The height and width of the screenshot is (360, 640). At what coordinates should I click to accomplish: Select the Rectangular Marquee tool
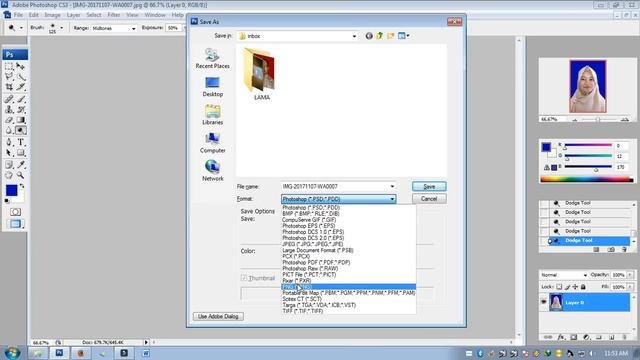9,66
